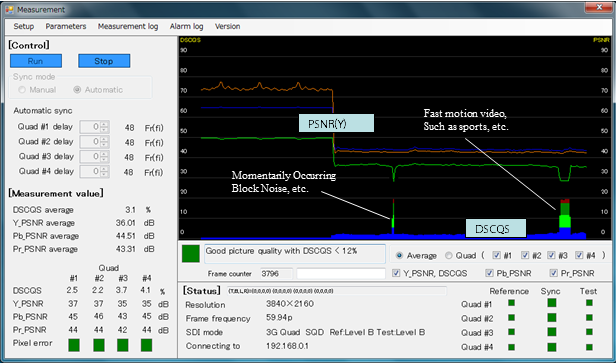Open the Measurement log menu

tap(128, 26)
